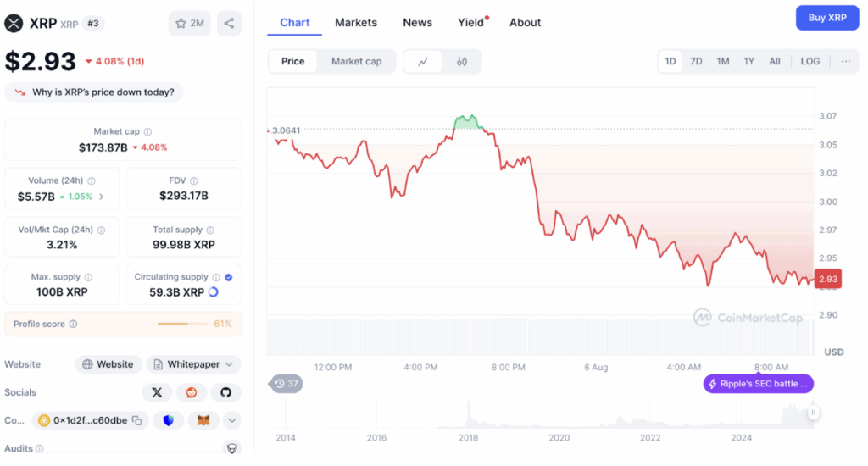The image size is (868, 466).
Task: Open the Ripple's SEC battle event marker
Action: [758, 384]
